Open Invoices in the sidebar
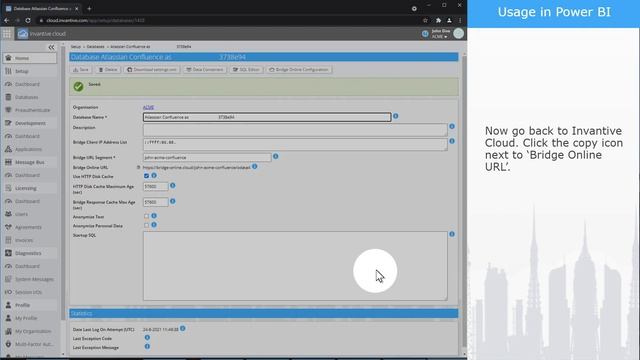640x360 pixels. pyautogui.click(x=30, y=240)
